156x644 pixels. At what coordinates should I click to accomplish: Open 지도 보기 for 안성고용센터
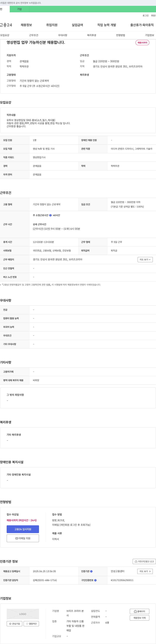click(x=145, y=571)
